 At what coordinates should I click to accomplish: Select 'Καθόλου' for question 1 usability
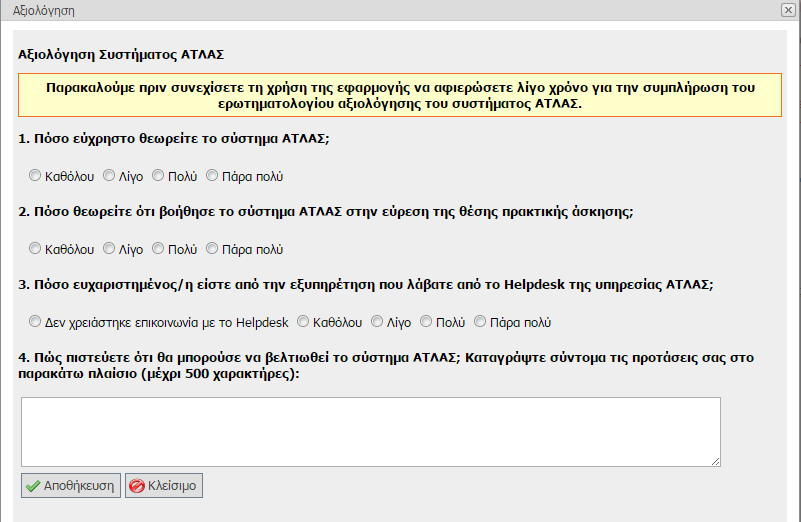click(35, 176)
